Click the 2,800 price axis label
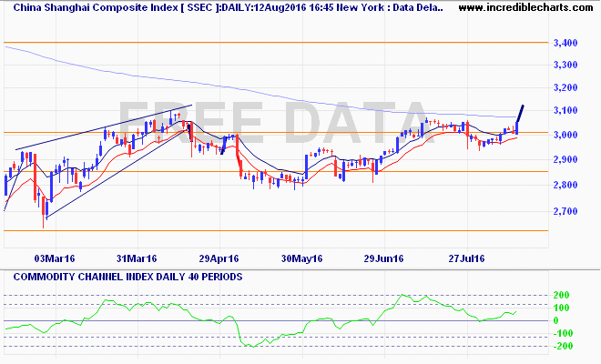 point(565,186)
